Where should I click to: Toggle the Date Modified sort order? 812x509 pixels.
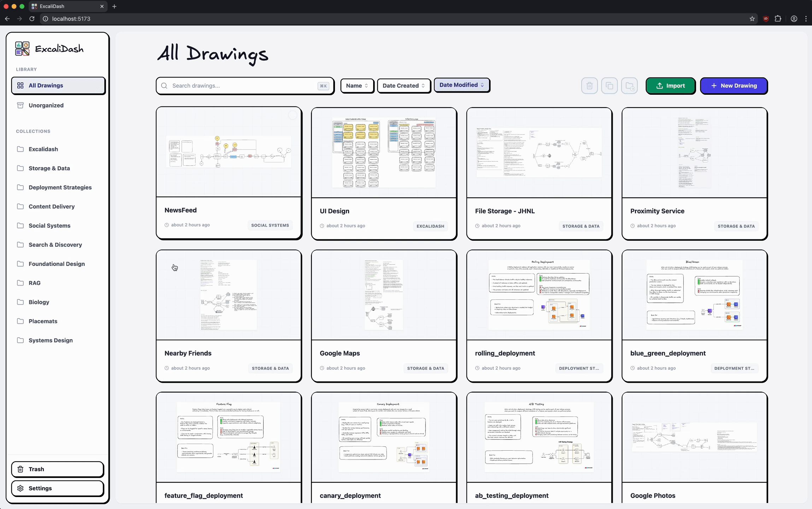[461, 85]
